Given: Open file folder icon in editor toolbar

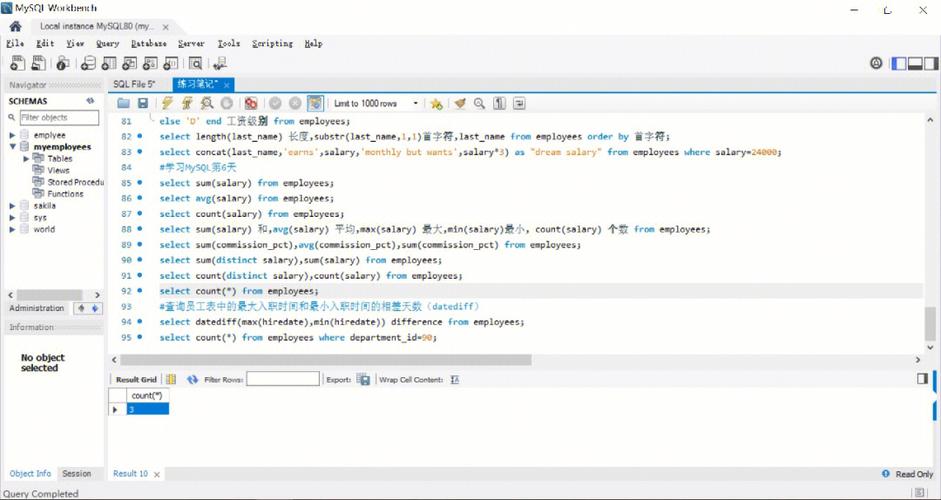Looking at the screenshot, I should pos(124,103).
